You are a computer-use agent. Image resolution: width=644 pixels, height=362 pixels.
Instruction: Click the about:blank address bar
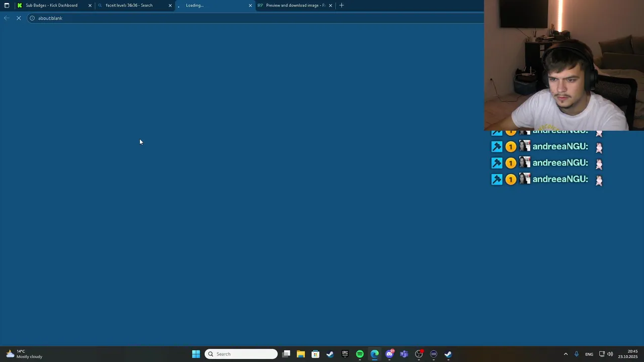click(x=257, y=18)
